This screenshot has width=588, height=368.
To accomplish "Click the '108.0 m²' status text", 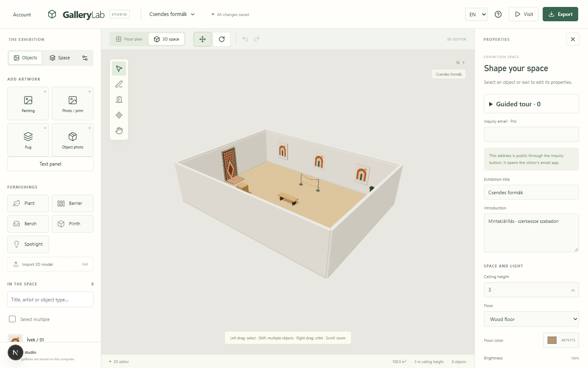I will tap(399, 362).
